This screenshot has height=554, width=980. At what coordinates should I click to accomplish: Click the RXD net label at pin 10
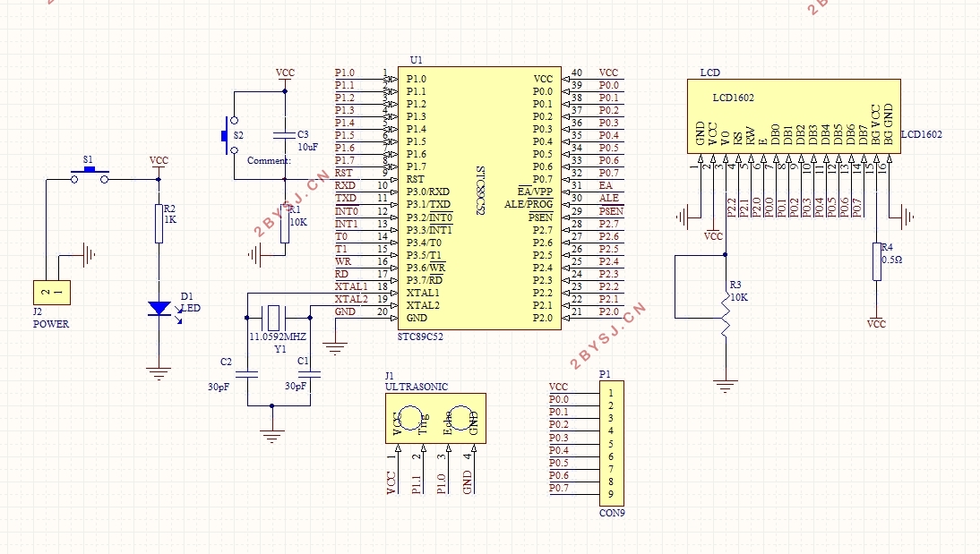[x=345, y=185]
